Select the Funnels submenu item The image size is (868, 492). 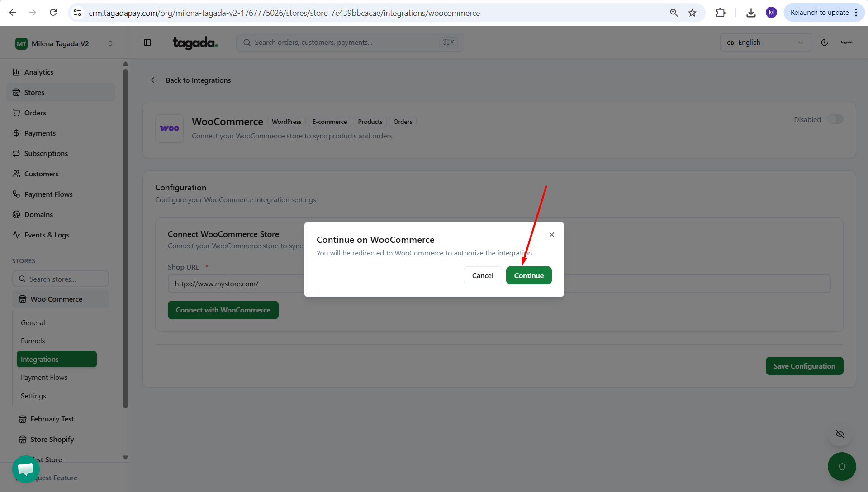[33, 341]
